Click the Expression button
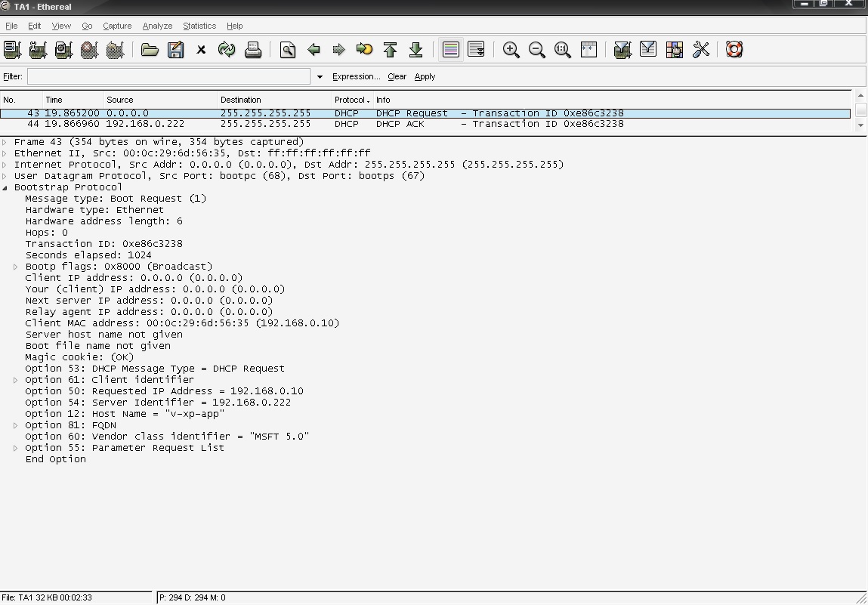 355,76
